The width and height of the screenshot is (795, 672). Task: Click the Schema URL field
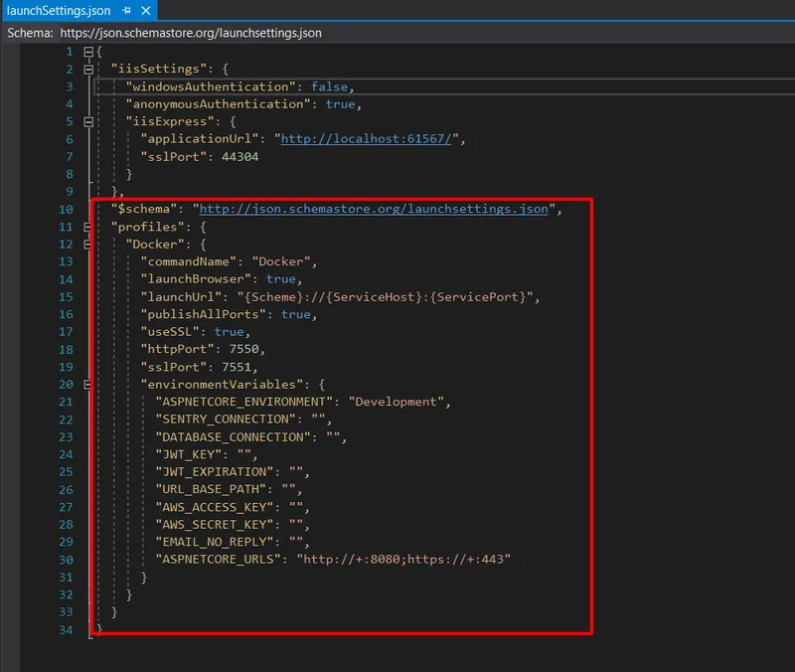(x=191, y=33)
